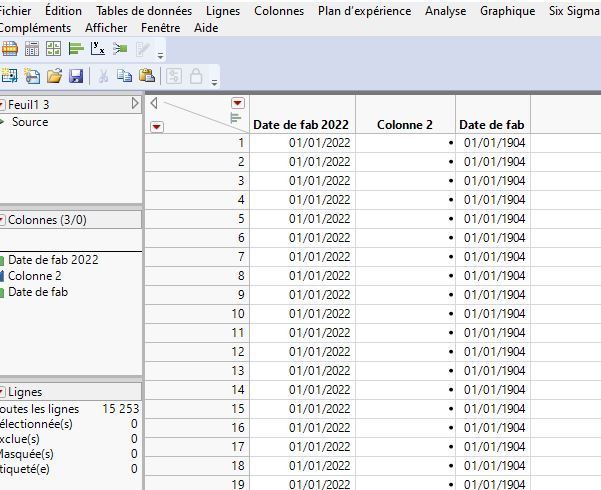
Task: Open the data table view icon
Action: [9, 49]
